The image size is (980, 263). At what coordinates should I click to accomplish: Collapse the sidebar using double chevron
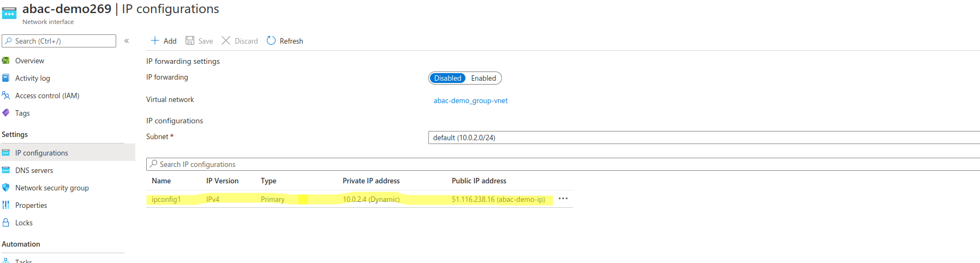(127, 41)
